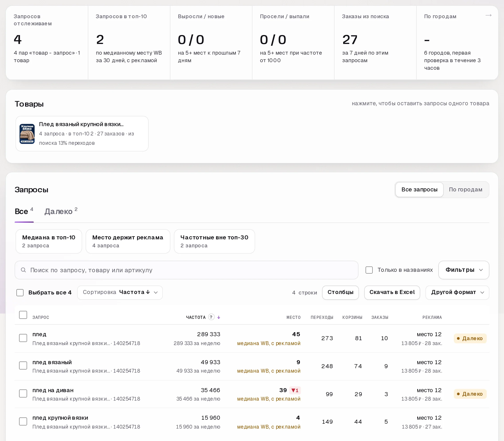The width and height of the screenshot is (504, 441).
Task: Open the Другой формат dropdown
Action: (x=457, y=292)
